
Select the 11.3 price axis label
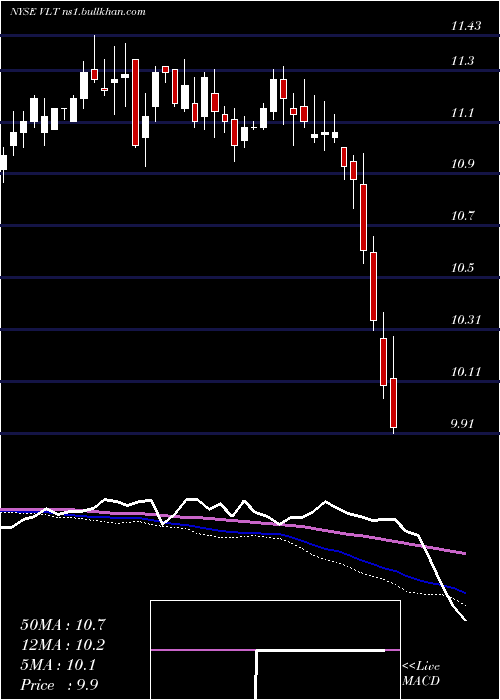(462, 61)
